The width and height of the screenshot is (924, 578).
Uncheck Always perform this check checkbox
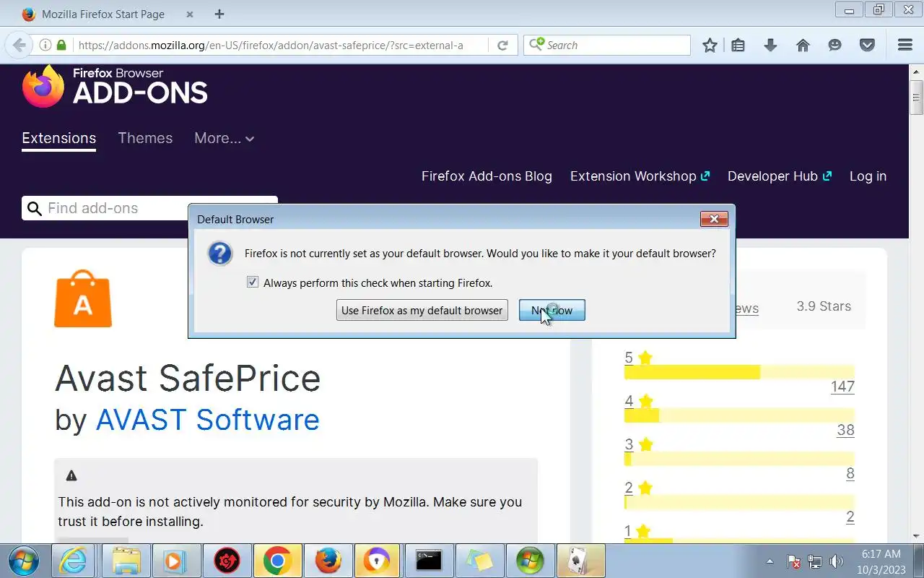click(252, 282)
